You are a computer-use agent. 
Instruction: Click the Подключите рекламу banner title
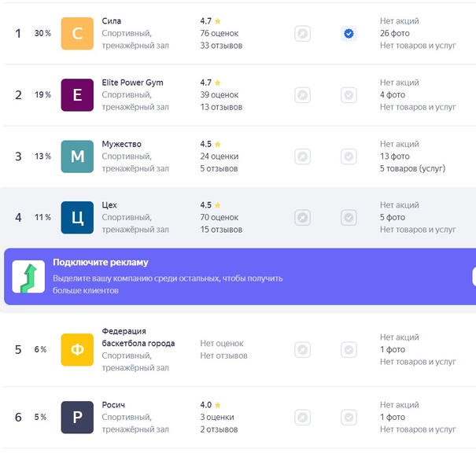[x=101, y=262]
